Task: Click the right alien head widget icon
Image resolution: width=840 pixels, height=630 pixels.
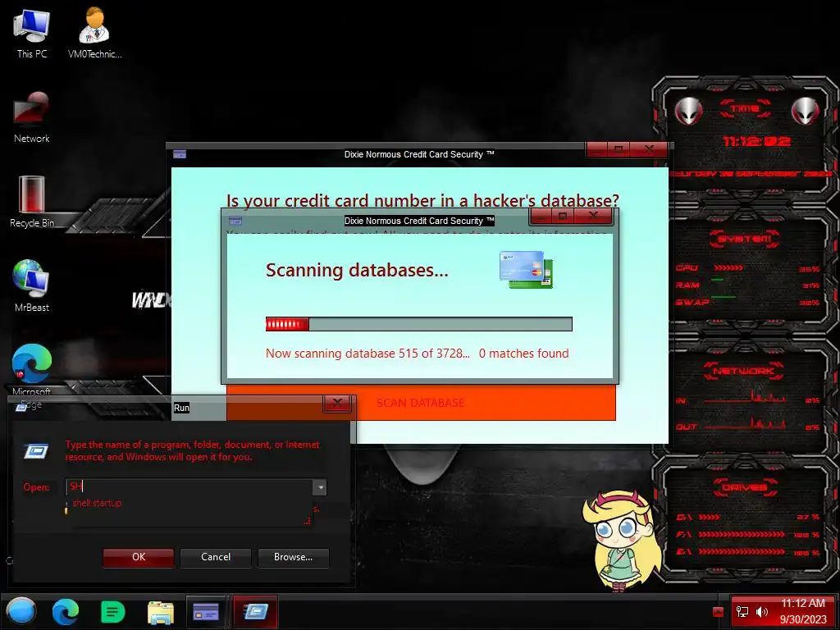Action: 806,111
